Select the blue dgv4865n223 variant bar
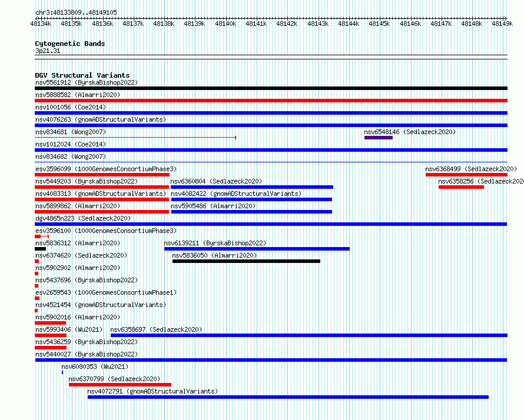This screenshot has height=420, width=524. pos(271,224)
